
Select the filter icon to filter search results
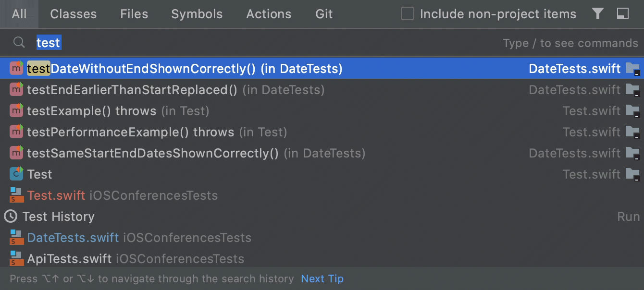click(x=598, y=14)
